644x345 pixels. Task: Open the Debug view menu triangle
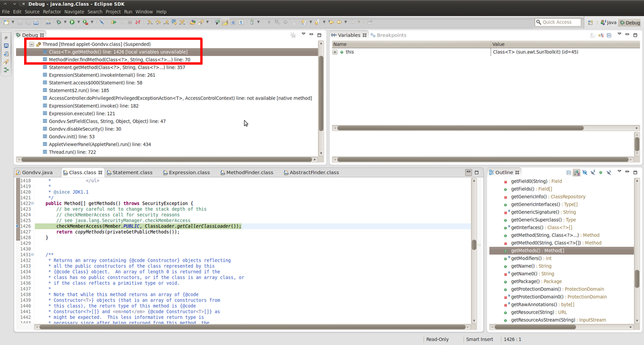click(303, 34)
